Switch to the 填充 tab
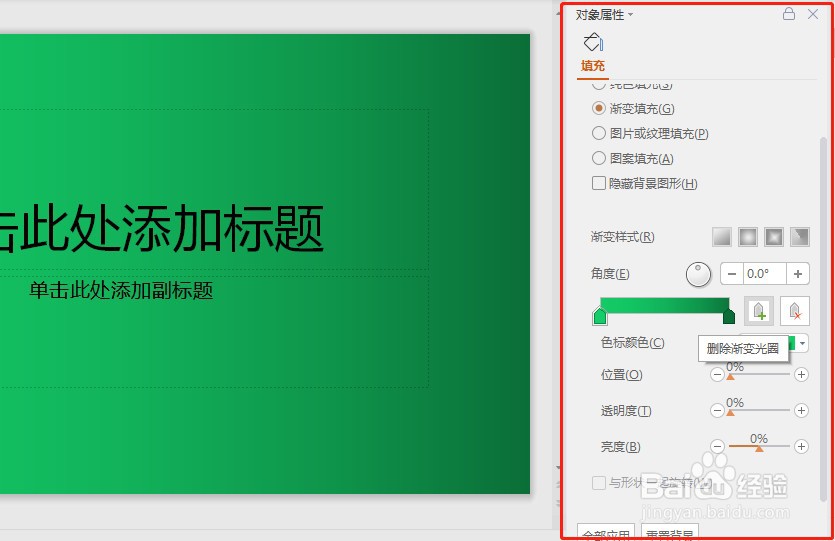Screen dimensions: 835x541 593,65
